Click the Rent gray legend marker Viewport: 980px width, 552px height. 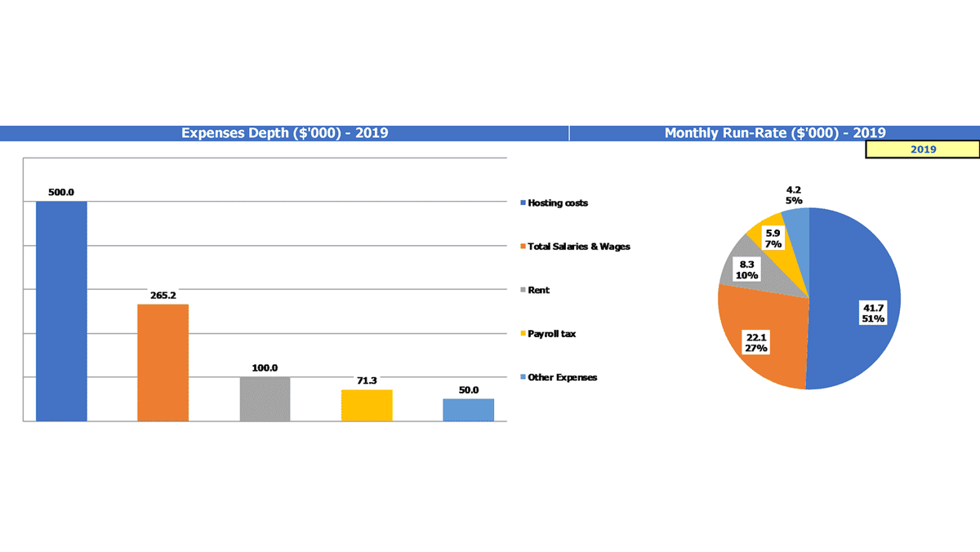[523, 290]
